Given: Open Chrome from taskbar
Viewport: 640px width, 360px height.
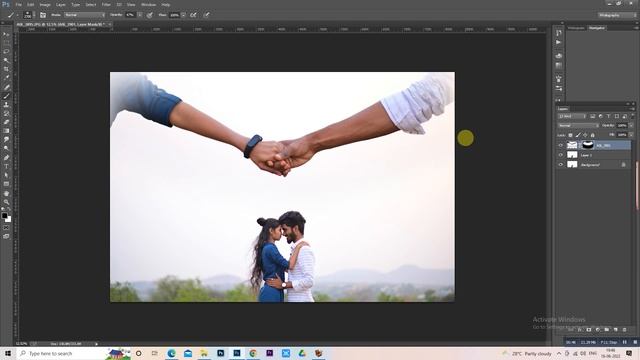Looking at the screenshot, I should (x=253, y=353).
